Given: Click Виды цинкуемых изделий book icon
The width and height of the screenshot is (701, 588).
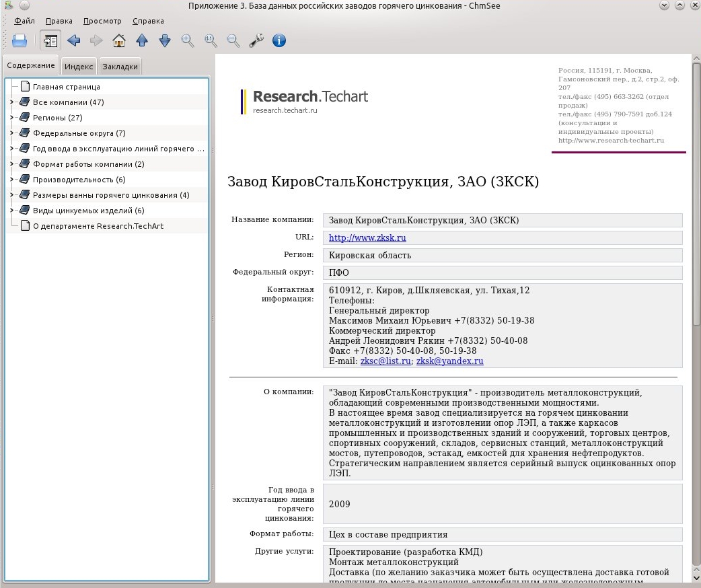Looking at the screenshot, I should 25,210.
